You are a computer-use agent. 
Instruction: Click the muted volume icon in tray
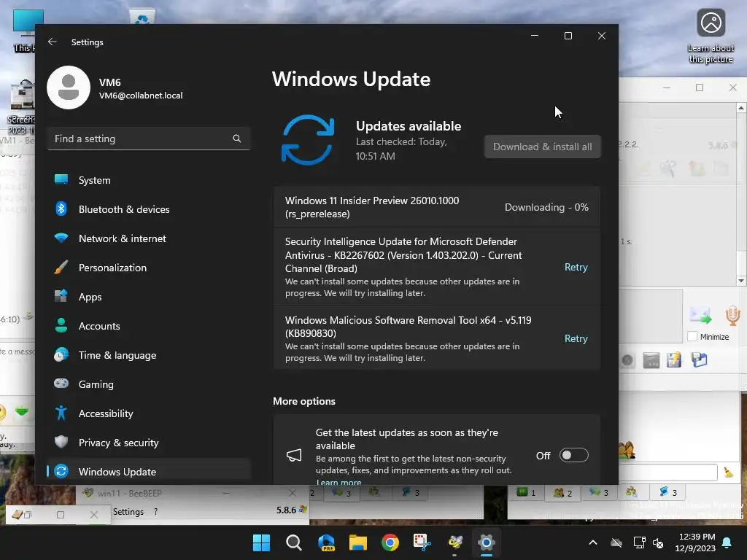point(659,542)
